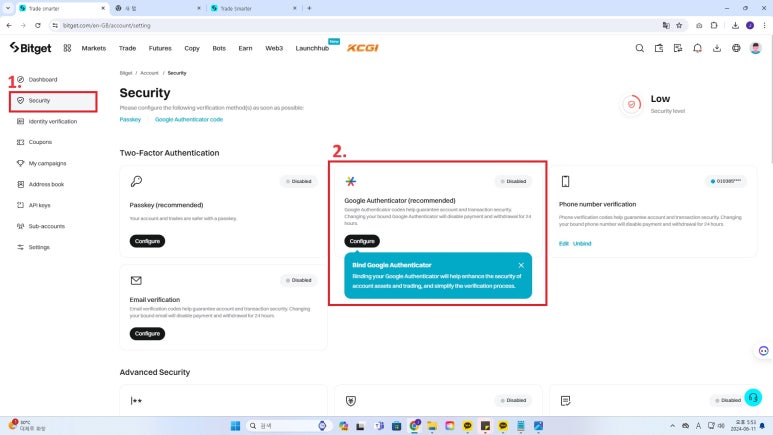Switch to the third Trade smarter tab

pyautogui.click(x=254, y=8)
